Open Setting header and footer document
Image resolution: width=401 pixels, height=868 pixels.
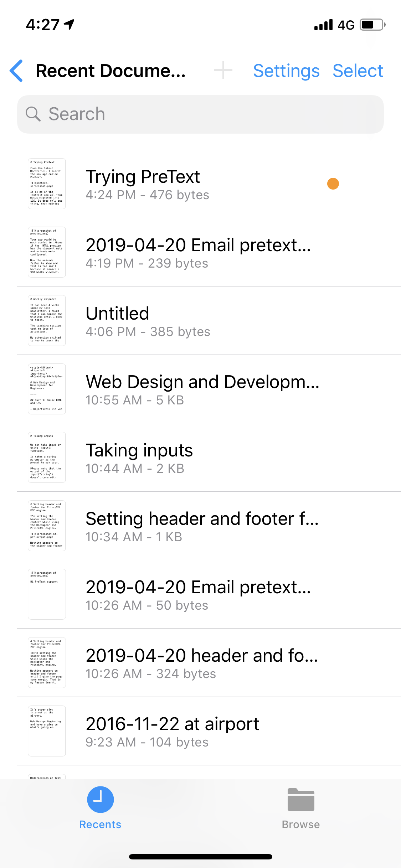(x=209, y=526)
